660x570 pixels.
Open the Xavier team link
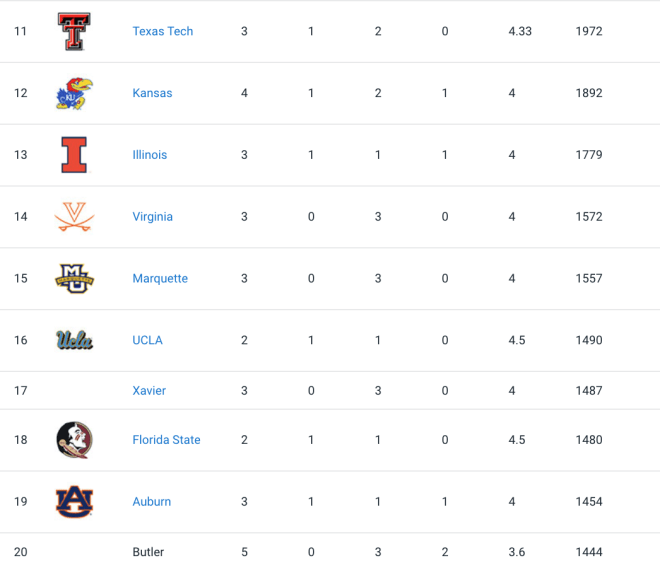[x=149, y=390]
